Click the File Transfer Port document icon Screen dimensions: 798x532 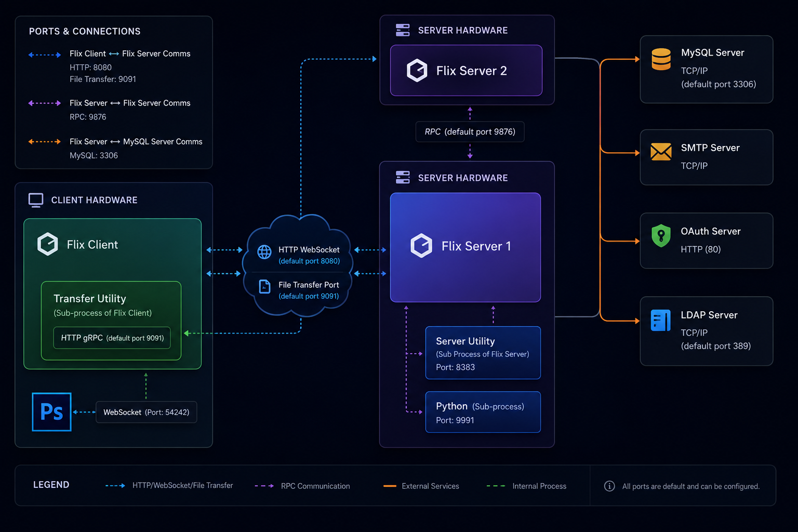point(264,286)
